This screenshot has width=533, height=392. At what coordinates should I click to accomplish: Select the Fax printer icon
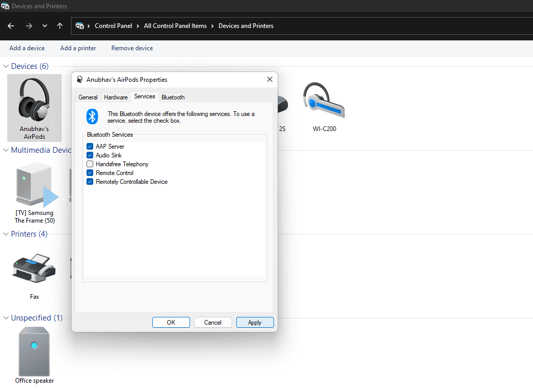click(x=34, y=268)
